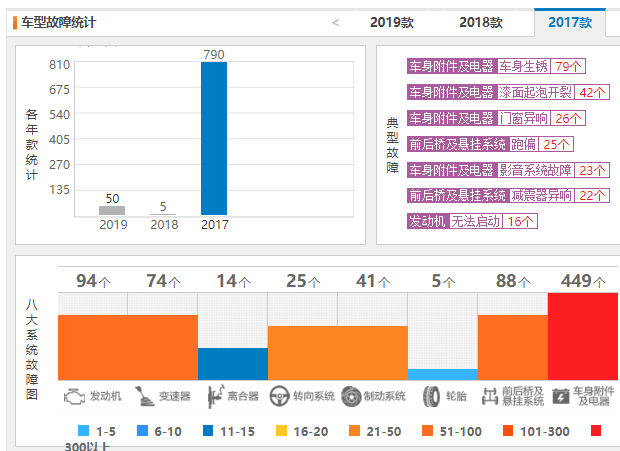Click the steering wheel (转向系统) icon

(280, 396)
